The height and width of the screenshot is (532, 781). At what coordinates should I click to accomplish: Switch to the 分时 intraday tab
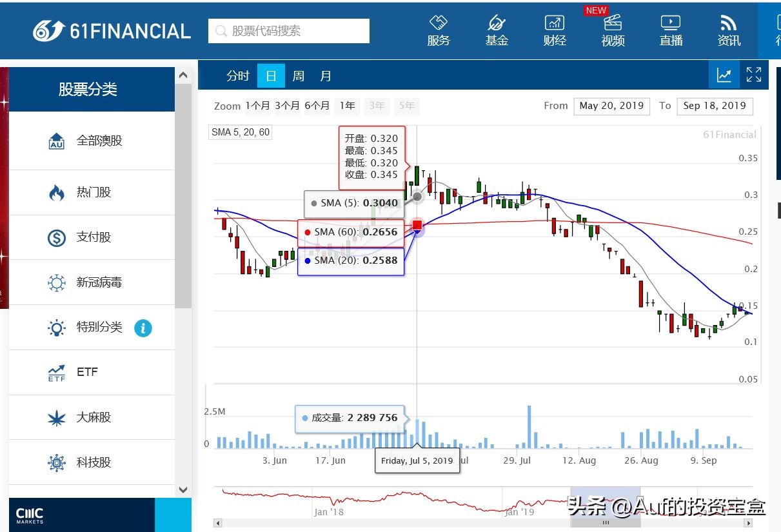pos(238,75)
